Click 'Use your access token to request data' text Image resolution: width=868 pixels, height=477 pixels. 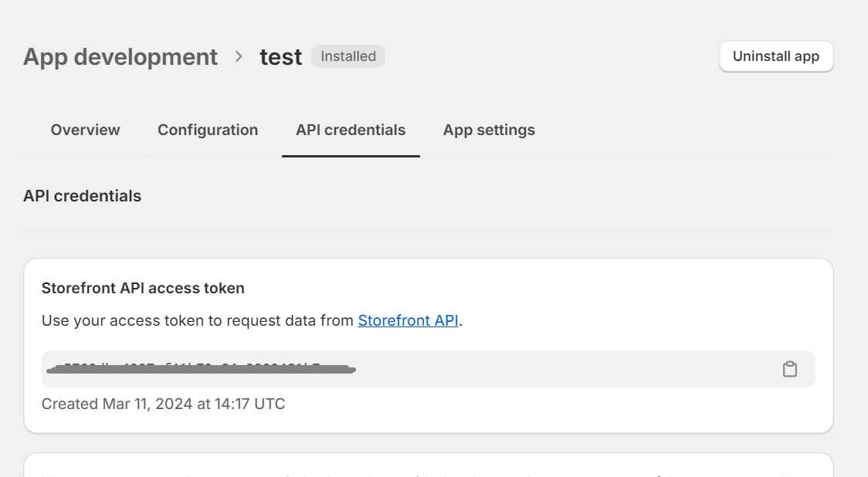pos(180,320)
